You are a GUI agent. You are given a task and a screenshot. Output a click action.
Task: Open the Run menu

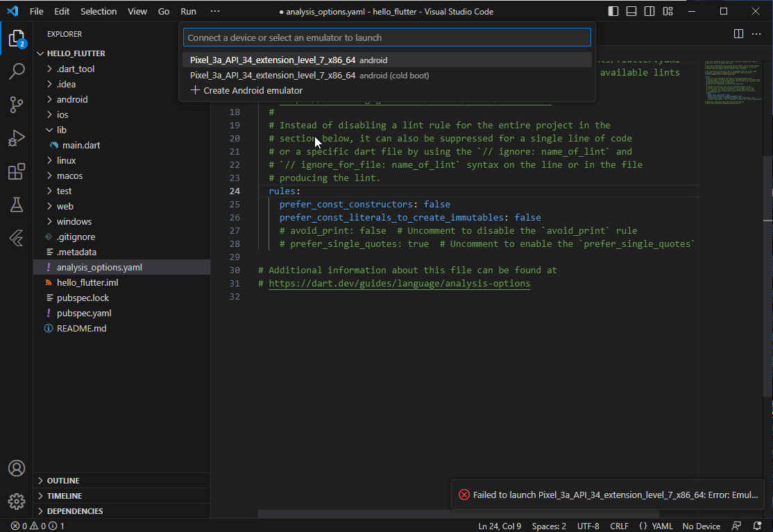[188, 11]
